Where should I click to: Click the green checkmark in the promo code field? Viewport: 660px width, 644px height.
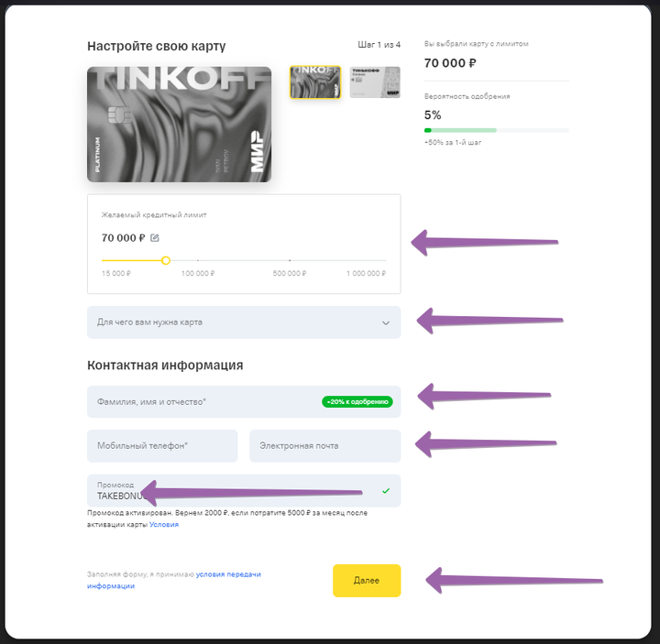pyautogui.click(x=386, y=491)
